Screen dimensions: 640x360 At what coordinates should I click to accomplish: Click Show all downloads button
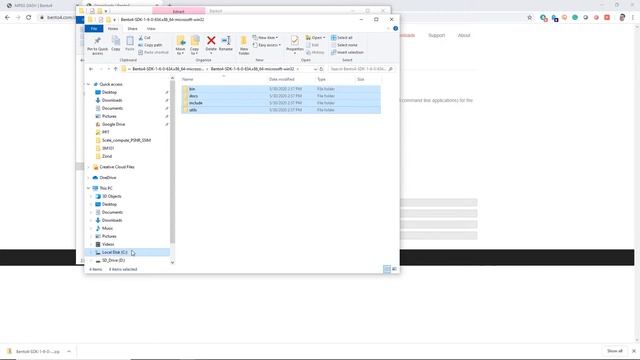614,351
